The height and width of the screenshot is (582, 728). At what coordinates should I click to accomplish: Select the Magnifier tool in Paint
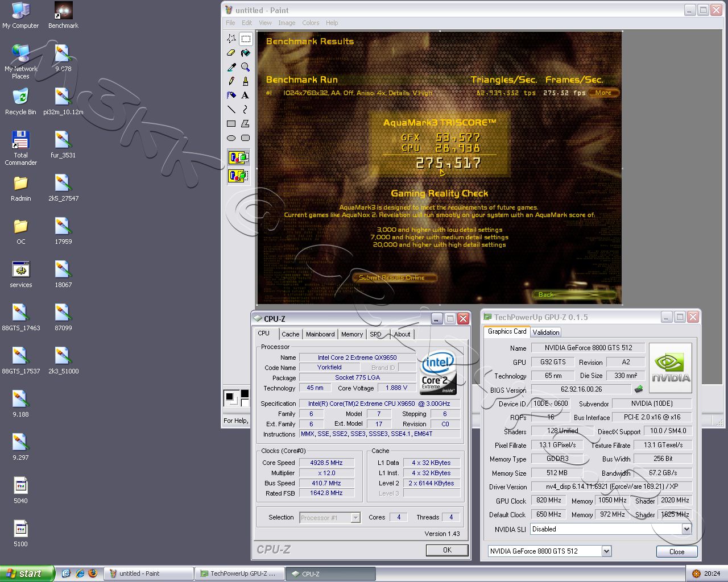[246, 67]
